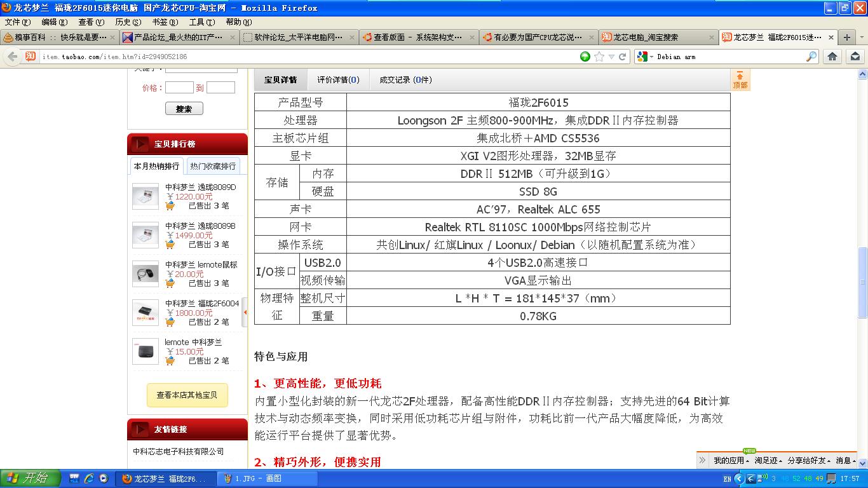Click the 顶部 back-to-top icon
The width and height of the screenshot is (868, 488).
coord(740,80)
